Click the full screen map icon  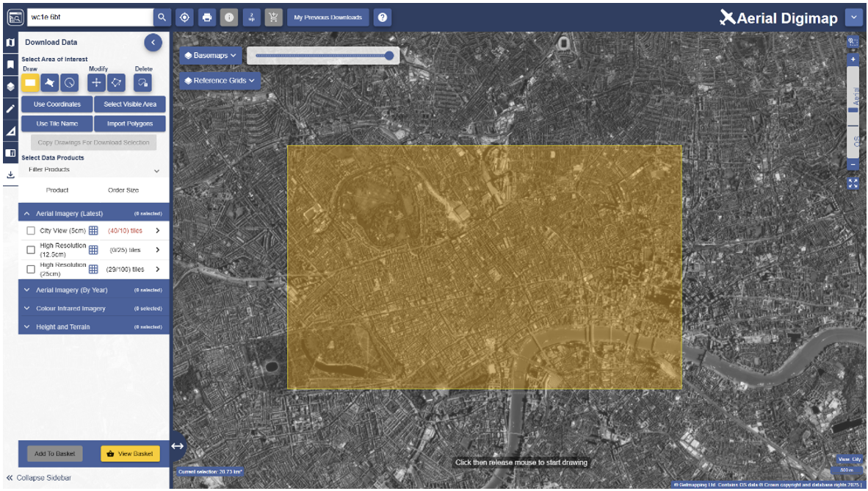[x=853, y=183]
